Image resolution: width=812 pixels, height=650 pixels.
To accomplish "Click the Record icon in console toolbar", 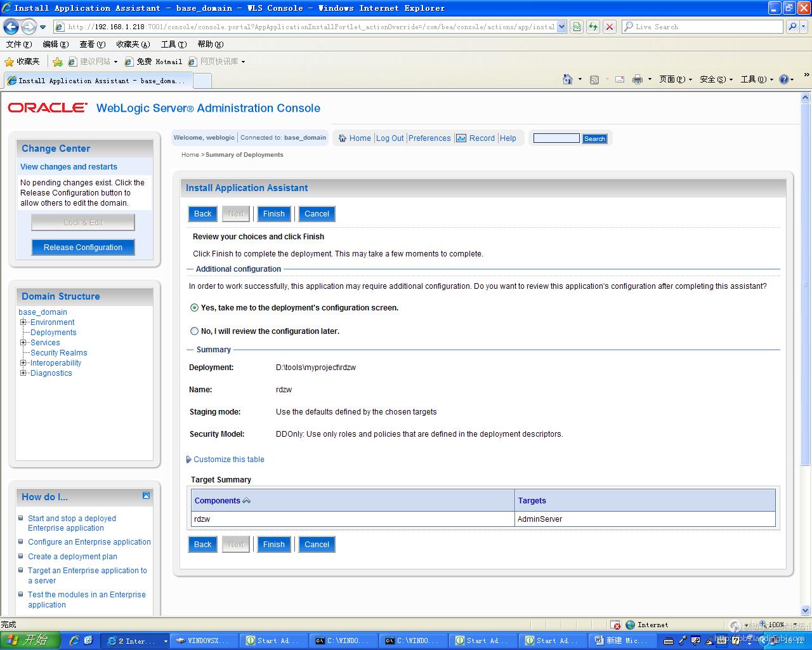I will [x=462, y=138].
